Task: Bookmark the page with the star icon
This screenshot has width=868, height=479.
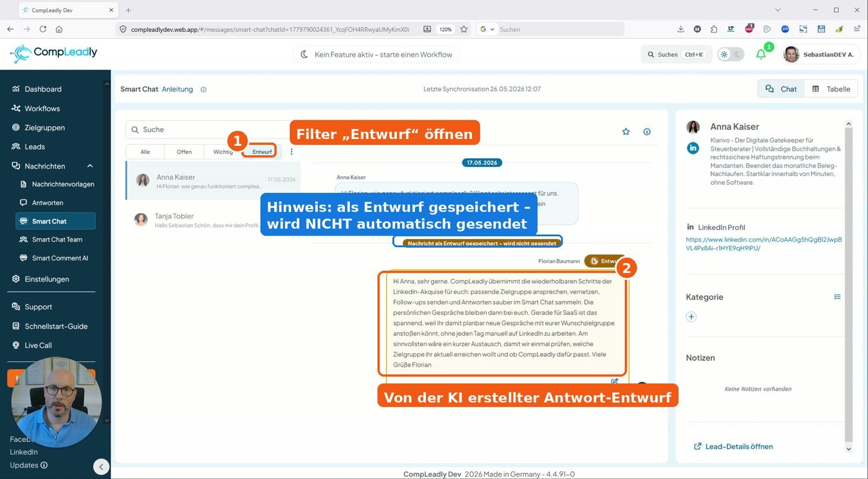Action: point(464,29)
